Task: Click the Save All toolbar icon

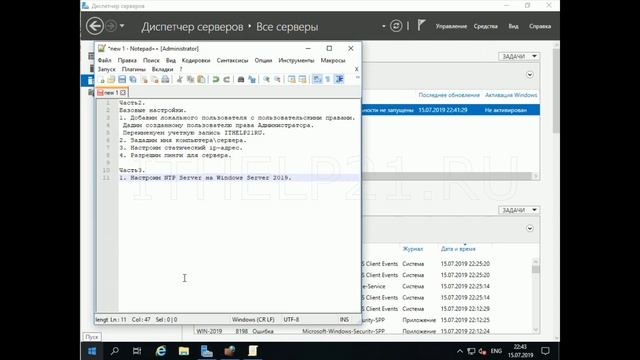Action: (133, 79)
